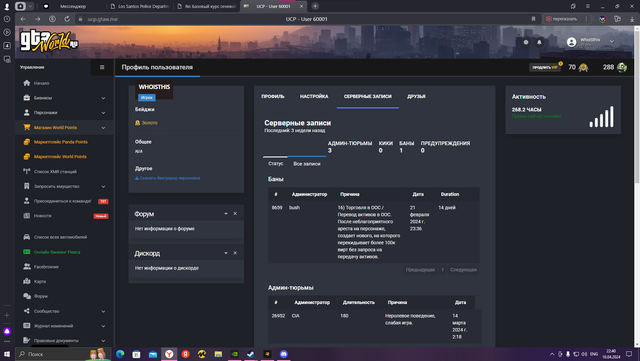640x361 pixels.
Task: Click ban record 8659 row
Action: tap(373, 232)
